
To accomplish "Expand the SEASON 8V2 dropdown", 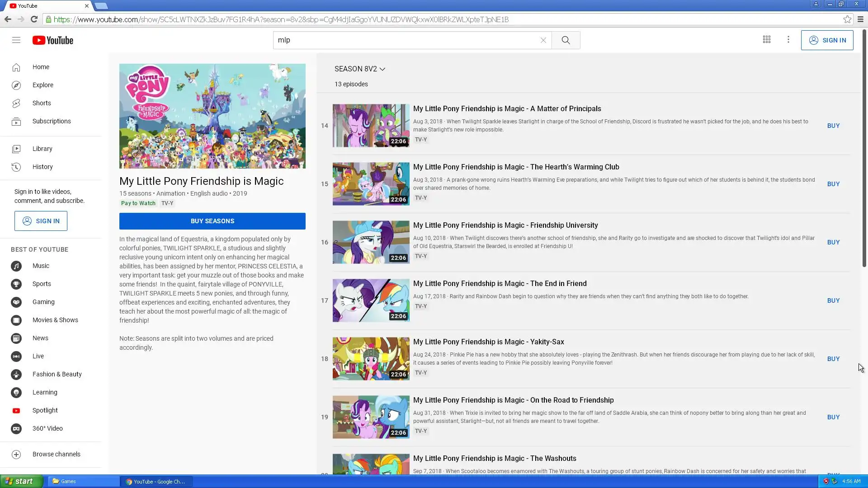I will (360, 69).
